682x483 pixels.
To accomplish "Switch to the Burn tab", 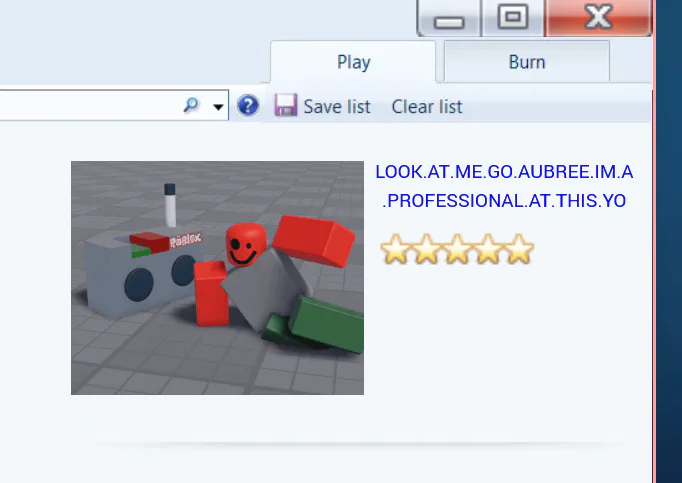I will (x=527, y=62).
